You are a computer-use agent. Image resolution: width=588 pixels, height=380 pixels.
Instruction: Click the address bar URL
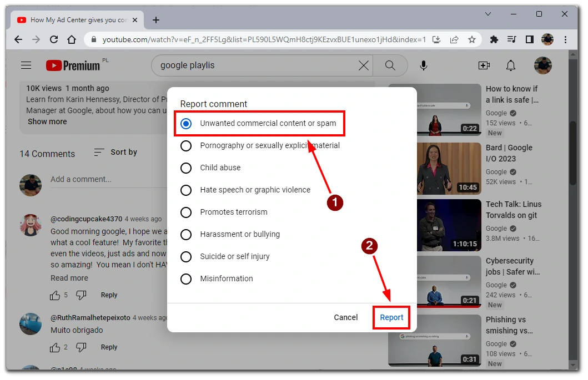point(264,39)
